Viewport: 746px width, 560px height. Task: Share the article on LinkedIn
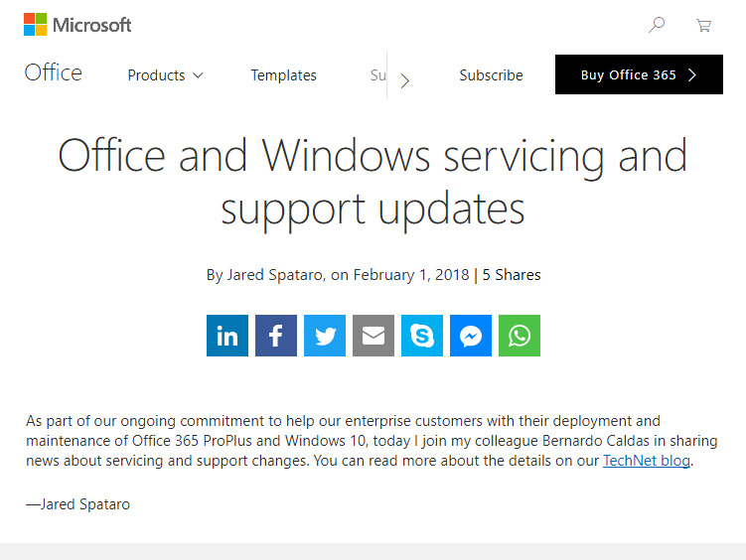227,336
